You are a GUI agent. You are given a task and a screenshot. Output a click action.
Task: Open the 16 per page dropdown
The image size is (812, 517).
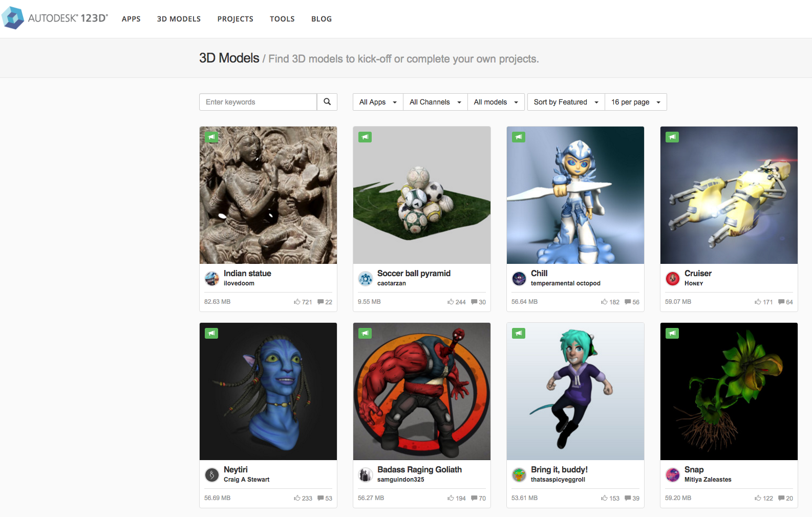[x=635, y=102]
